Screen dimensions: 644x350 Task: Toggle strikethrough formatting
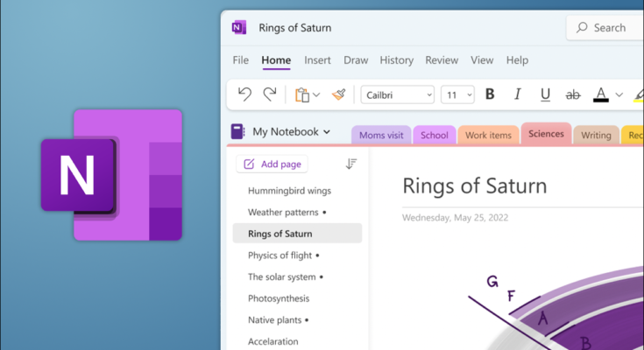tap(573, 94)
